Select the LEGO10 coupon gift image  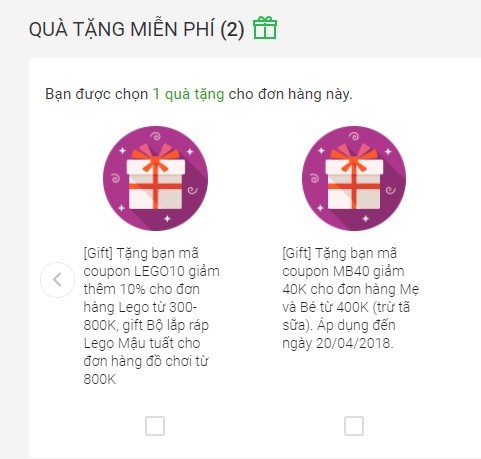pos(155,178)
